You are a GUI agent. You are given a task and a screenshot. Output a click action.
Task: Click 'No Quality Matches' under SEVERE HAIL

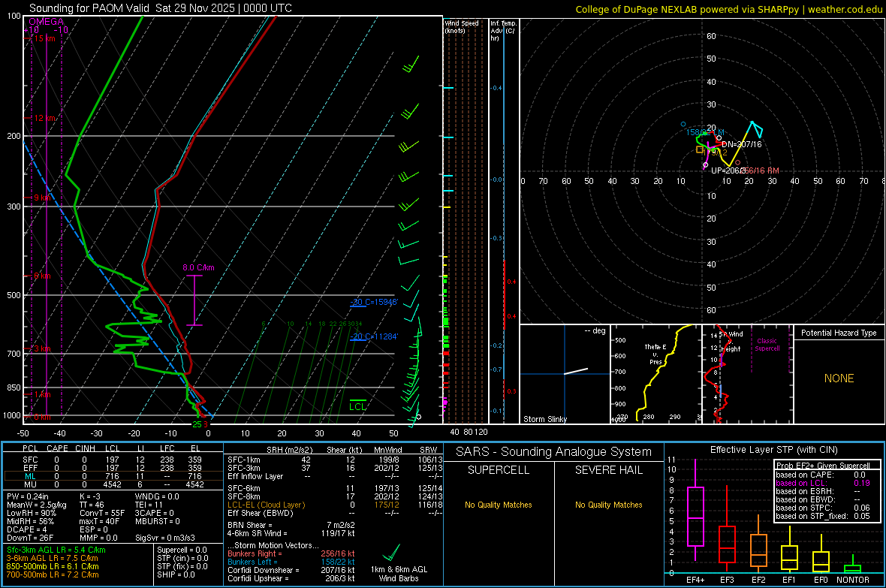[608, 505]
